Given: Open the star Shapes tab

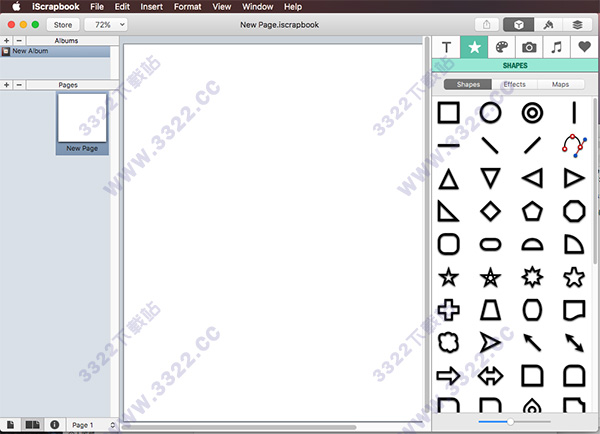Looking at the screenshot, I should [x=474, y=47].
